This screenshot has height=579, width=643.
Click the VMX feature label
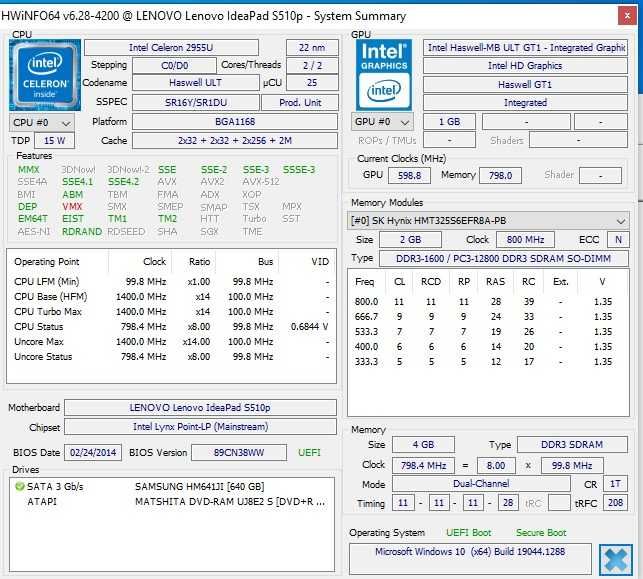[x=72, y=207]
